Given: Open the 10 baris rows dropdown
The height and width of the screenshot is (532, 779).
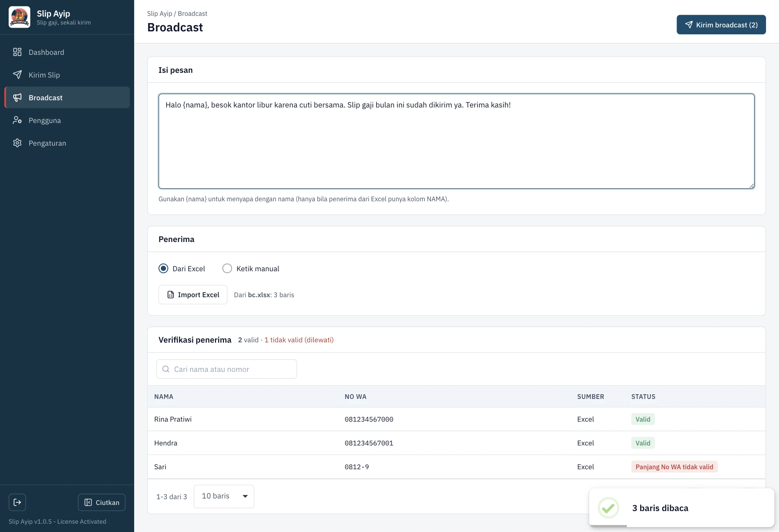Looking at the screenshot, I should pyautogui.click(x=224, y=496).
